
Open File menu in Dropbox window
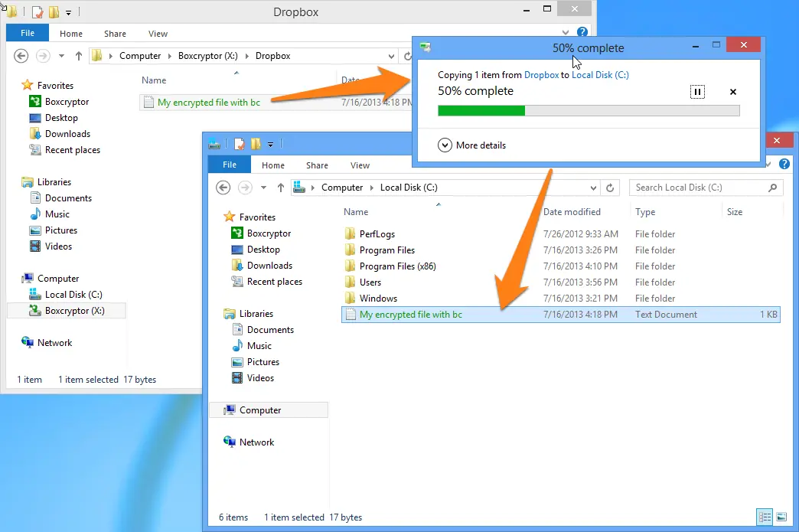tap(28, 33)
